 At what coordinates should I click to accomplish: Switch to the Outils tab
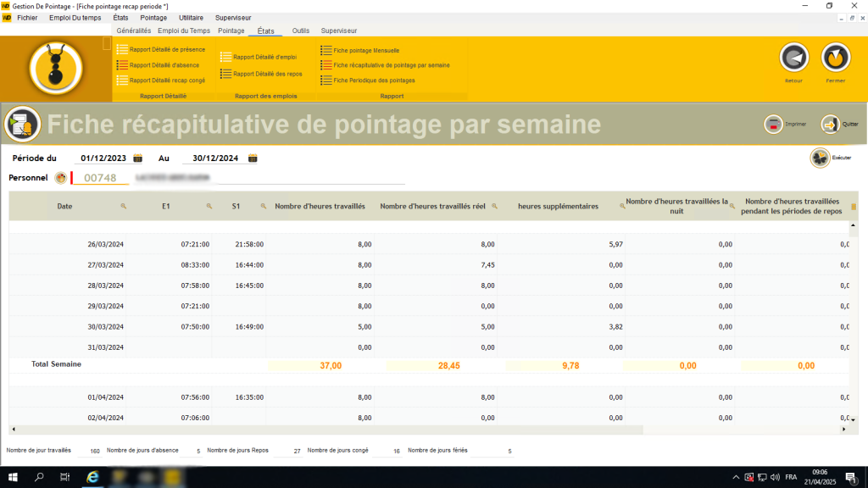tap(301, 30)
